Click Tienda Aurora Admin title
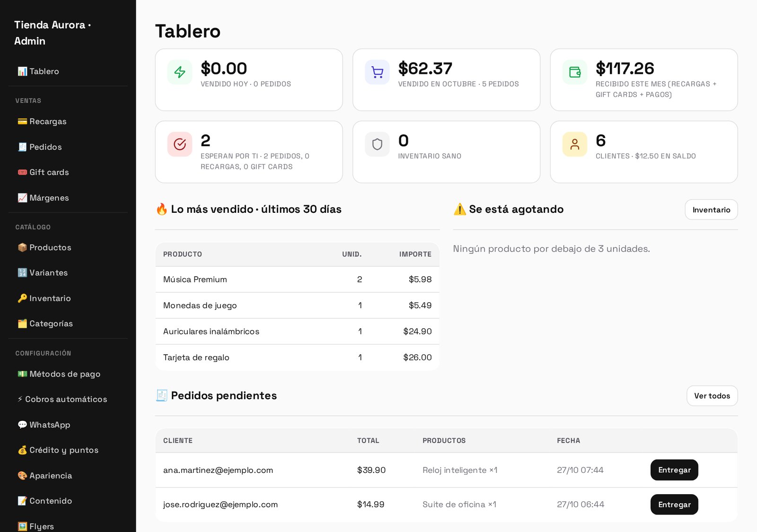This screenshot has width=757, height=532. pyautogui.click(x=52, y=33)
